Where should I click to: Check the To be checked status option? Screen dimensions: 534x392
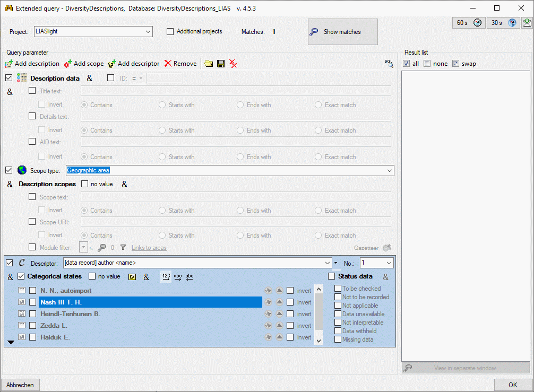pos(338,288)
